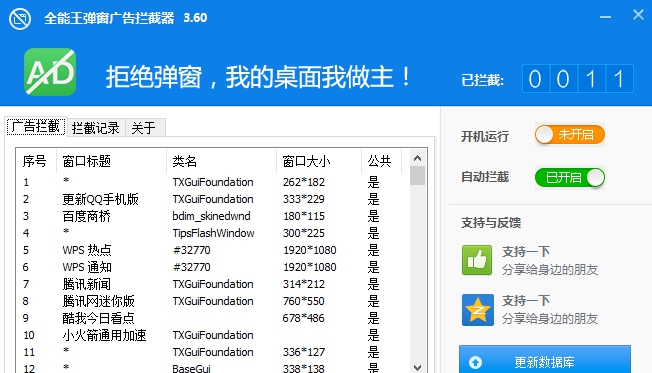Click the 760*550 window size cell

click(304, 301)
